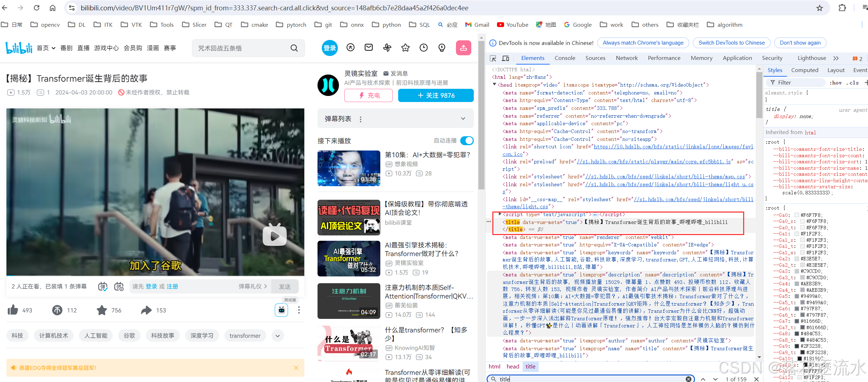Click video thumbnail for 第10集 AI+大数据
868x382 pixels.
tap(349, 168)
